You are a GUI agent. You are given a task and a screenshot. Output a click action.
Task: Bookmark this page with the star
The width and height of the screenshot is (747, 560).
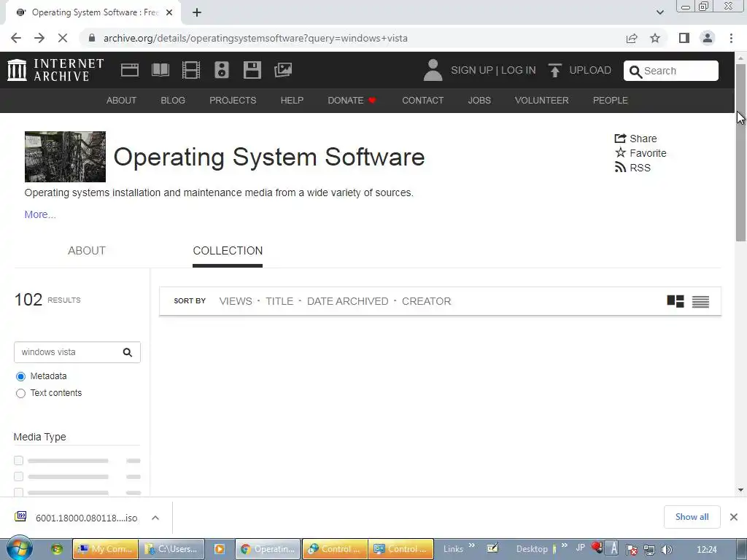(655, 38)
